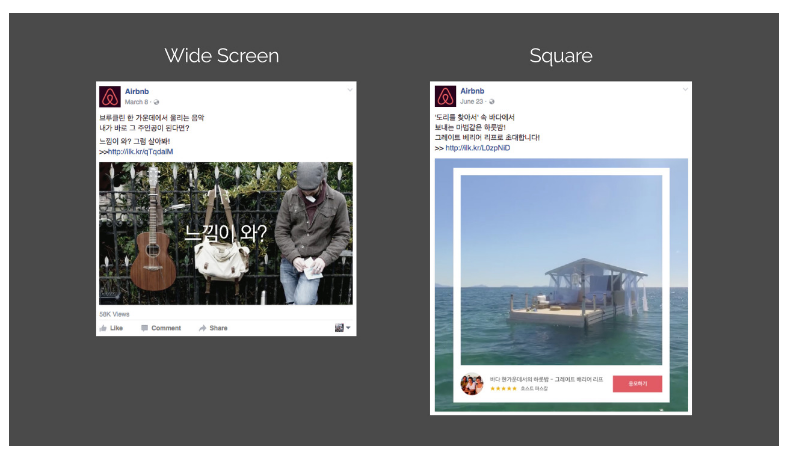Click the five-star rating in Square ad

click(x=503, y=388)
